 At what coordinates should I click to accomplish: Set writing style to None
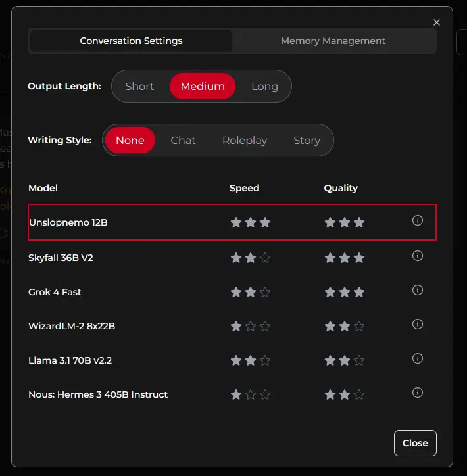point(130,140)
